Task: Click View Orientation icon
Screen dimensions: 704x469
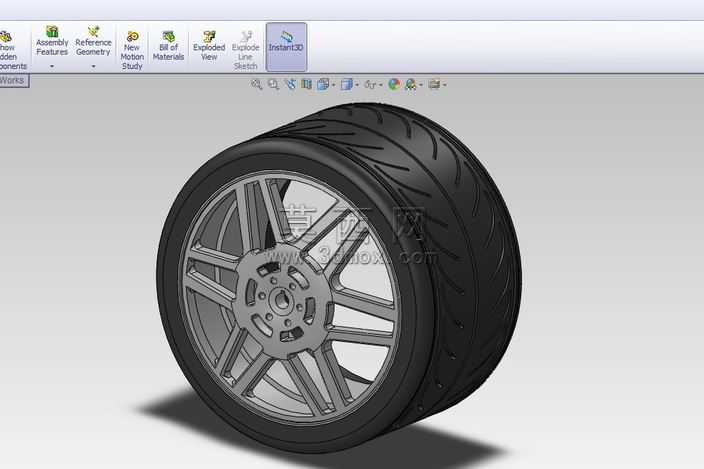Action: 323,84
